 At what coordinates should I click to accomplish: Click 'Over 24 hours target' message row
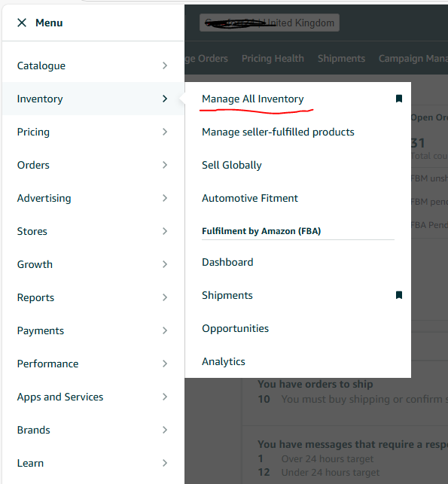pos(328,459)
